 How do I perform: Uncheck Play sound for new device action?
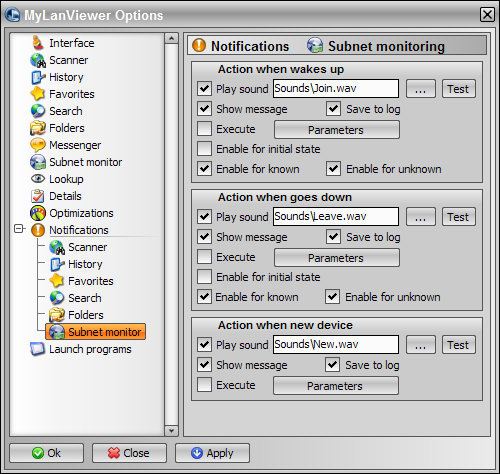coord(204,345)
